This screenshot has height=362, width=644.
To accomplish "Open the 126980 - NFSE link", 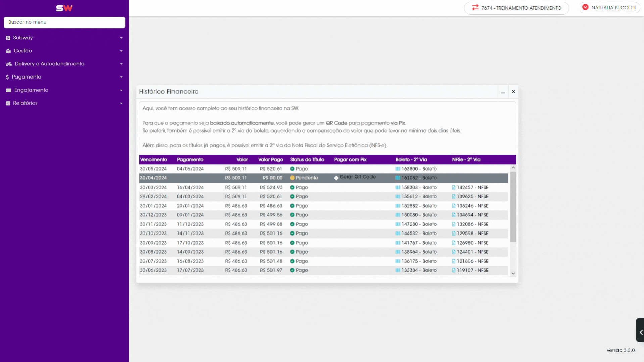I will (473, 243).
